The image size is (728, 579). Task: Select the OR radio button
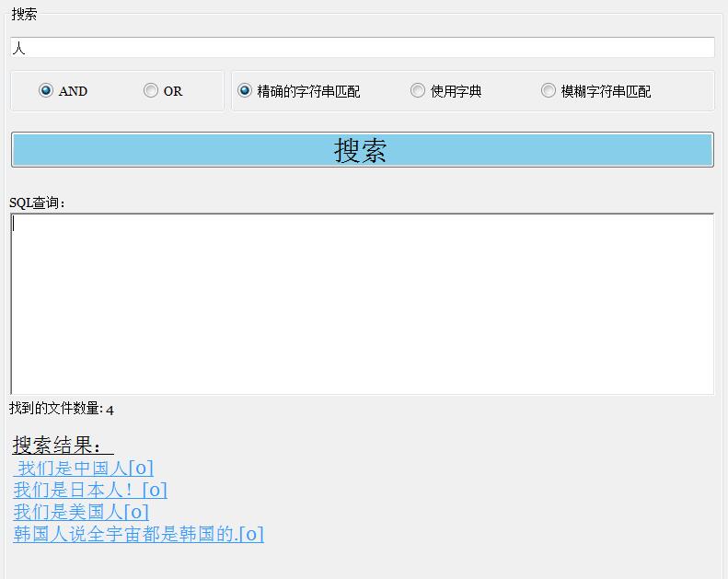[x=151, y=90]
